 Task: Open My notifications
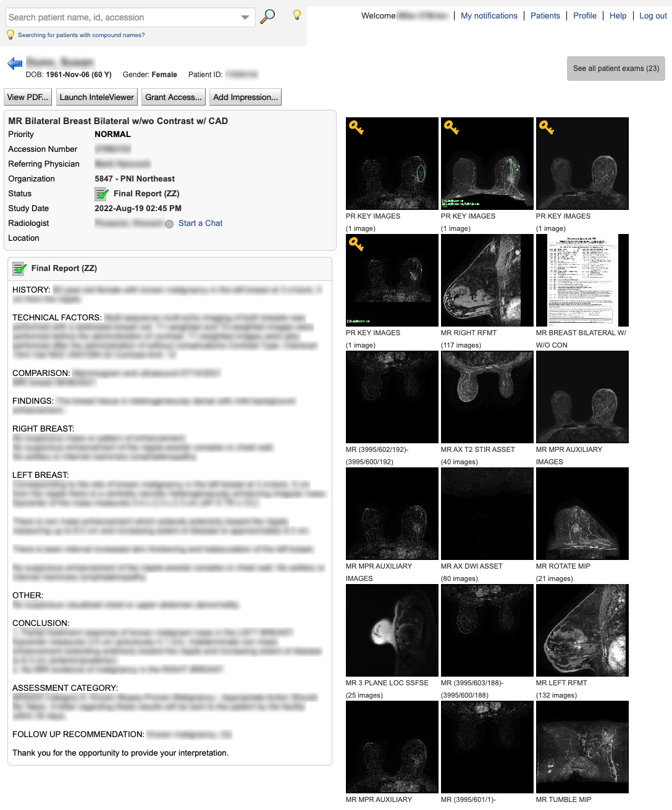(x=489, y=15)
